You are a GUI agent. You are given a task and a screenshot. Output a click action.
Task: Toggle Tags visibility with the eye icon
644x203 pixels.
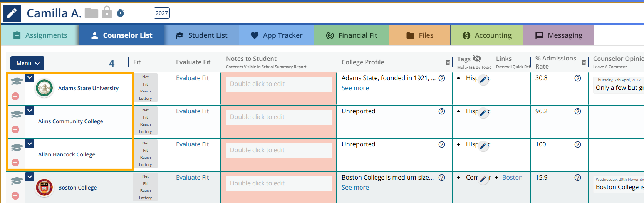point(477,59)
